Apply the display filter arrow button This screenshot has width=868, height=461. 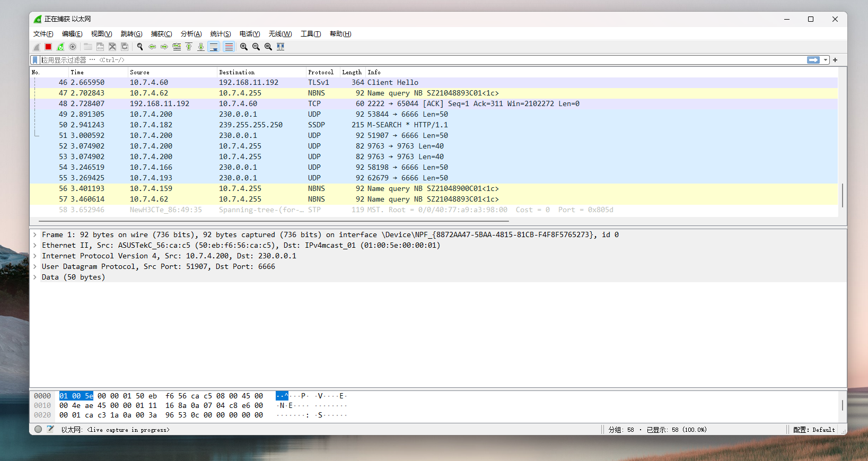[813, 60]
